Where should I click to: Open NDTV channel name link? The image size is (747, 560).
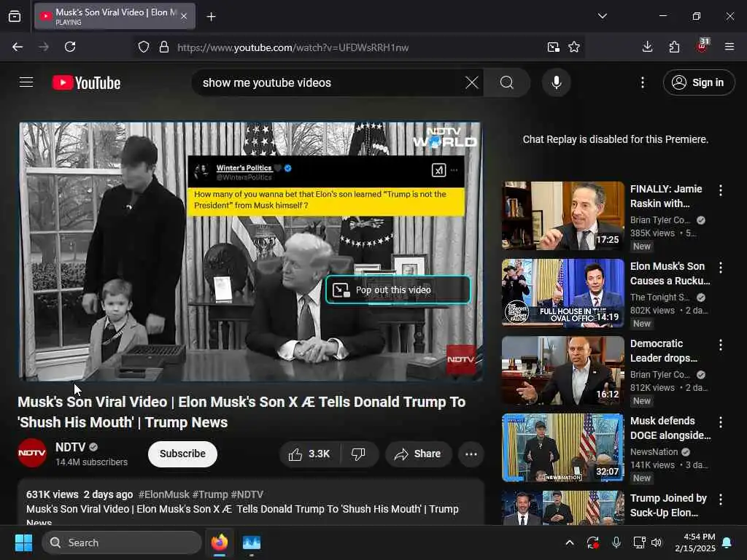(70, 447)
